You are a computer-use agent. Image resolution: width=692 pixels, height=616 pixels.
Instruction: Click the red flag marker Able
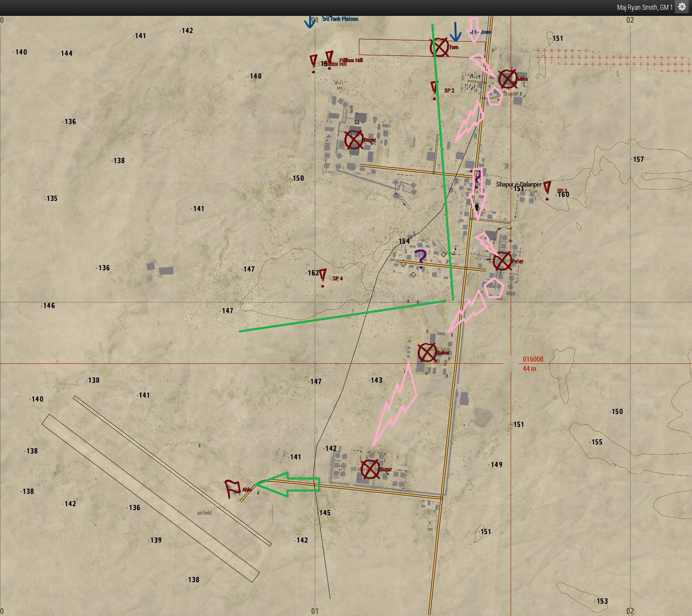pos(233,489)
